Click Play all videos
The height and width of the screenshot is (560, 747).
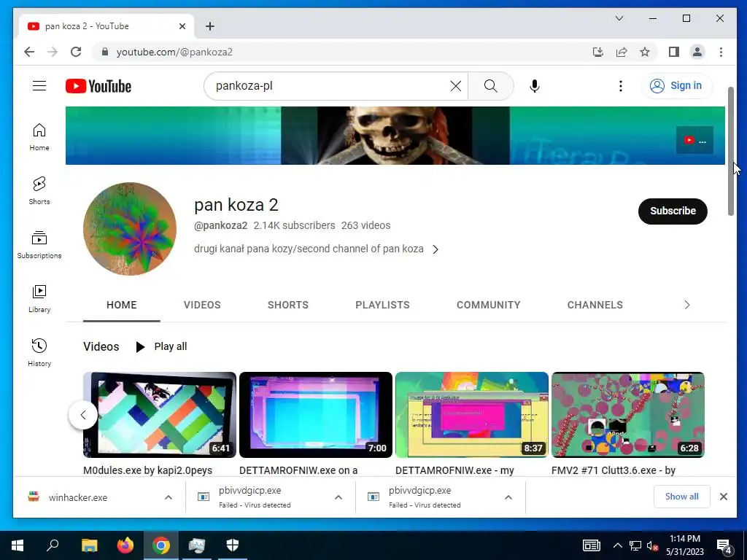tap(161, 346)
